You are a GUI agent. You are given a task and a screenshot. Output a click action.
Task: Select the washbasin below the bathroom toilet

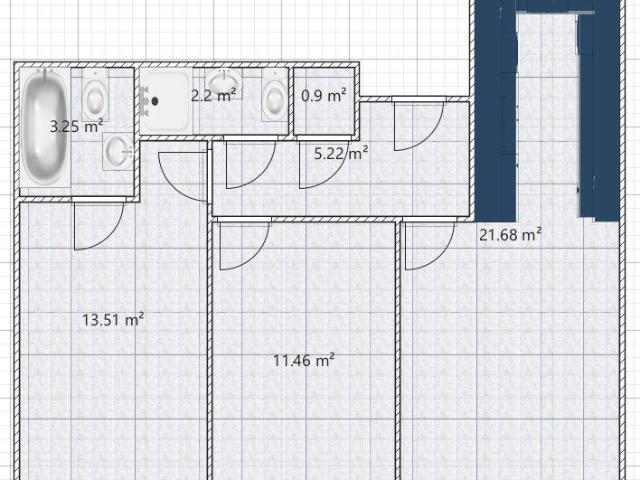118,151
